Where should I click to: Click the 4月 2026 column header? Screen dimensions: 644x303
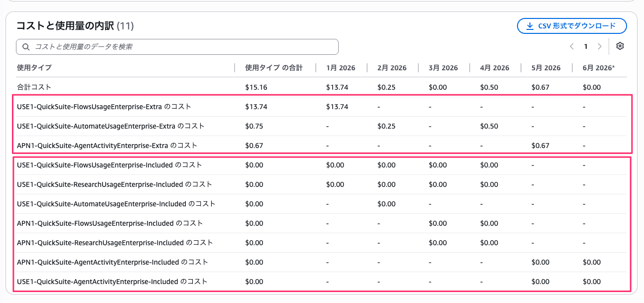coord(495,68)
